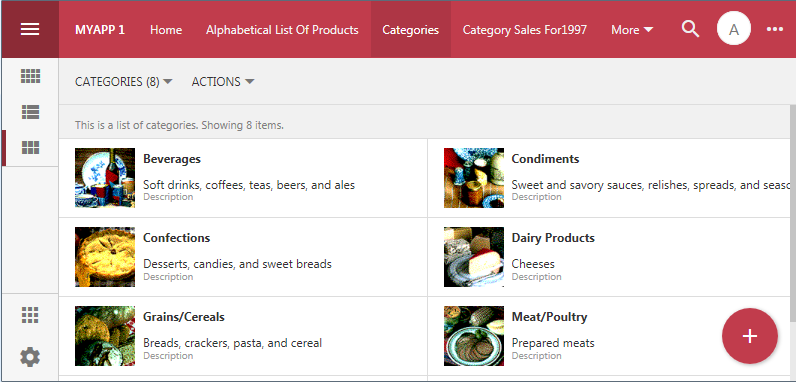
Task: Open the Actions dropdown
Action: point(223,82)
